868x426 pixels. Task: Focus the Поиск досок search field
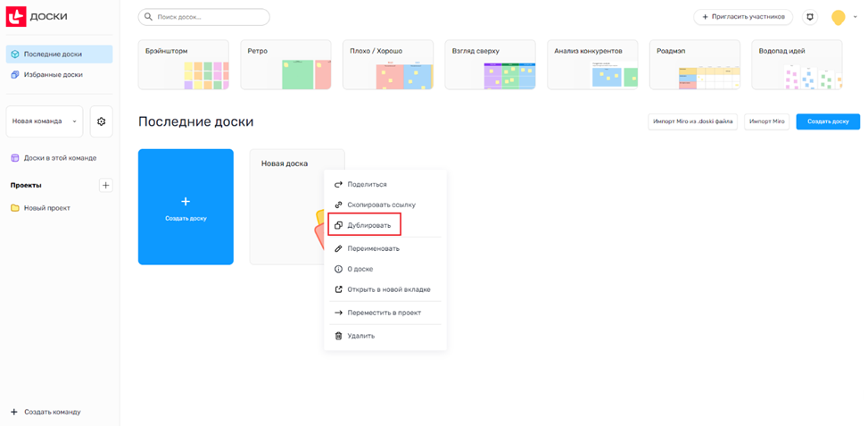click(x=203, y=17)
